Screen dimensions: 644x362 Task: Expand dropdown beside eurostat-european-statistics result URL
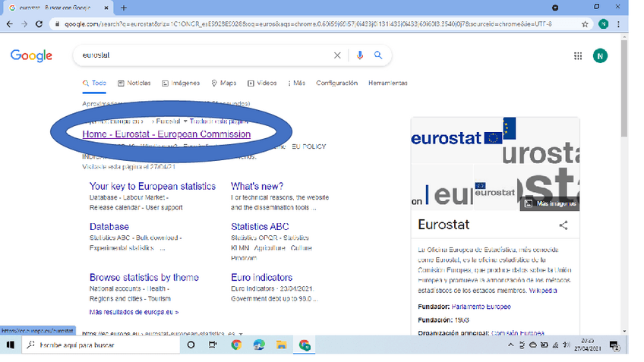[241, 334]
